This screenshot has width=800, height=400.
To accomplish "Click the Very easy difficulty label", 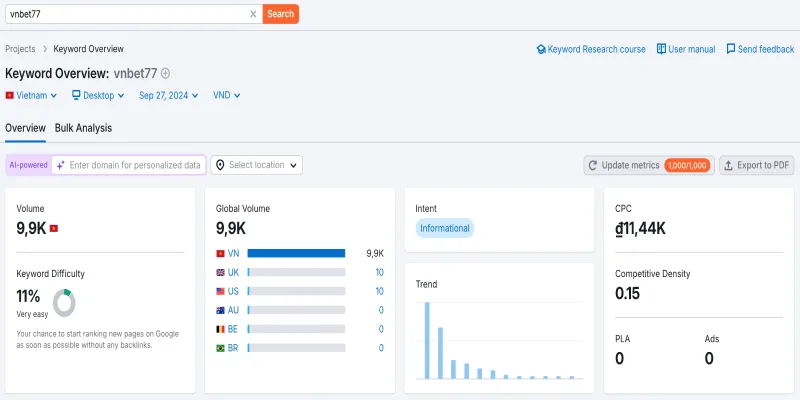I will [x=32, y=314].
